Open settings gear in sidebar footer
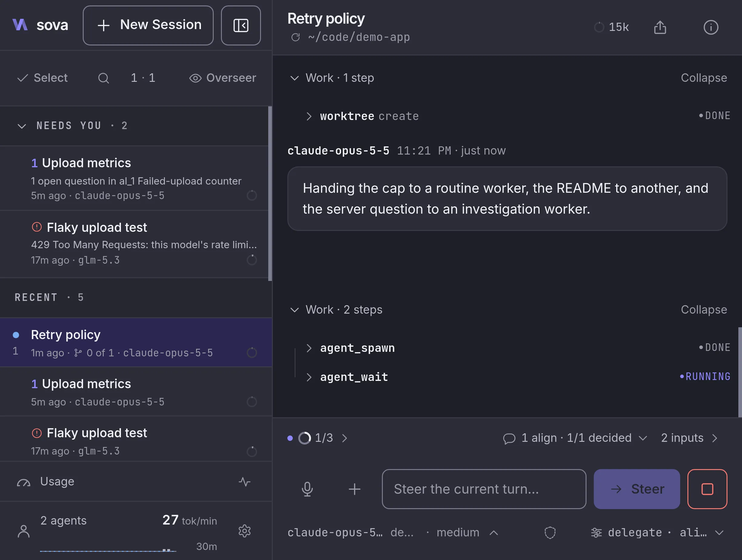Screen dimensions: 742x560 [245, 531]
